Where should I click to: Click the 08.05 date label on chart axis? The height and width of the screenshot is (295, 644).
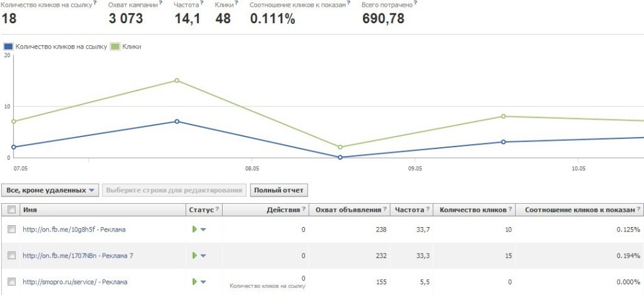click(252, 169)
